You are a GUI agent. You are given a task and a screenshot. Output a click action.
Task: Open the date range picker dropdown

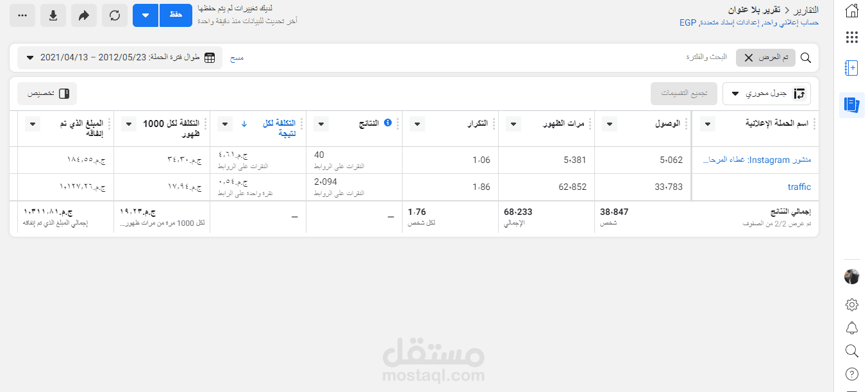click(x=120, y=58)
